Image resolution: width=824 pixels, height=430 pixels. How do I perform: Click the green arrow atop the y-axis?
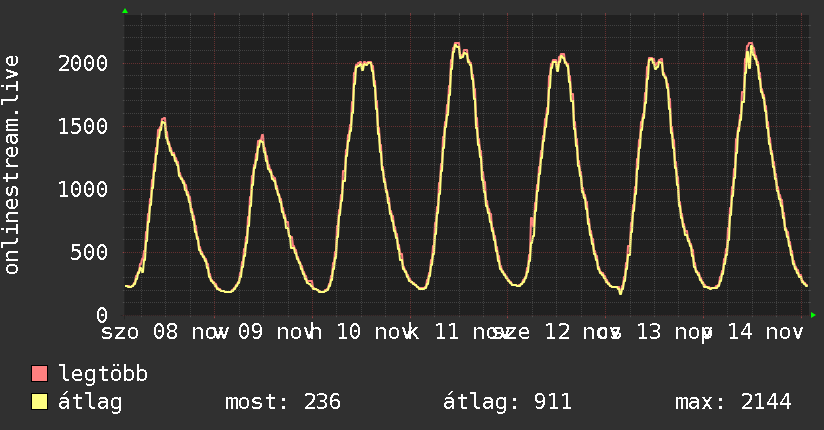tap(125, 11)
